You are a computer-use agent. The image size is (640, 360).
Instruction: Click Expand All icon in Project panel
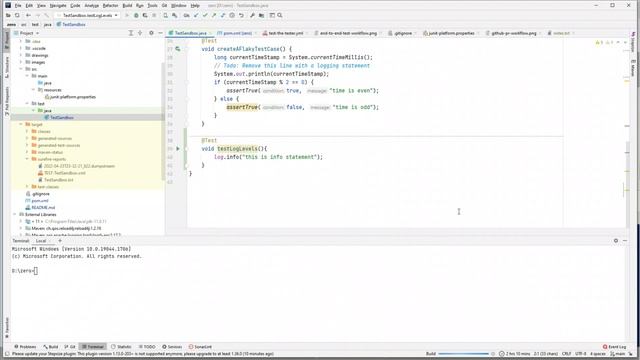click(131, 33)
